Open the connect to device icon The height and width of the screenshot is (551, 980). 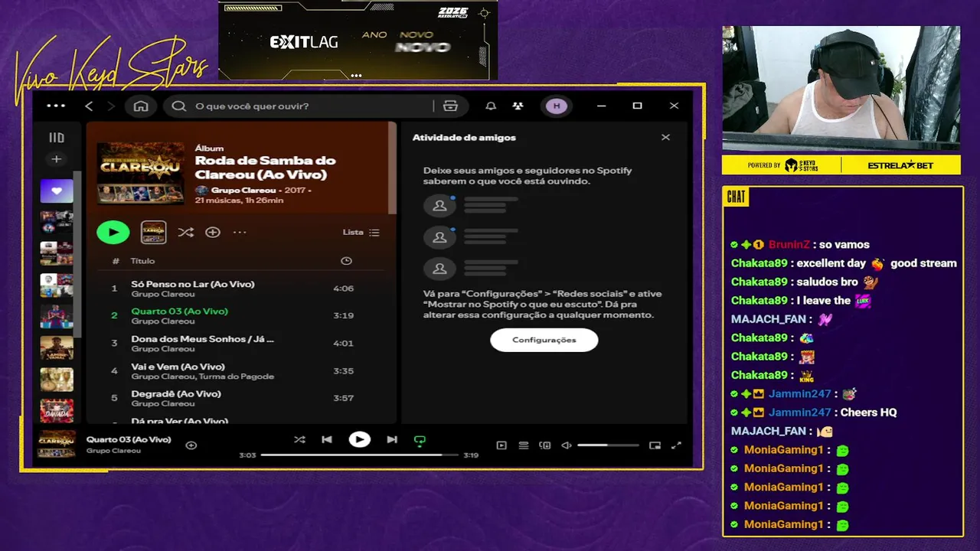[x=545, y=445]
